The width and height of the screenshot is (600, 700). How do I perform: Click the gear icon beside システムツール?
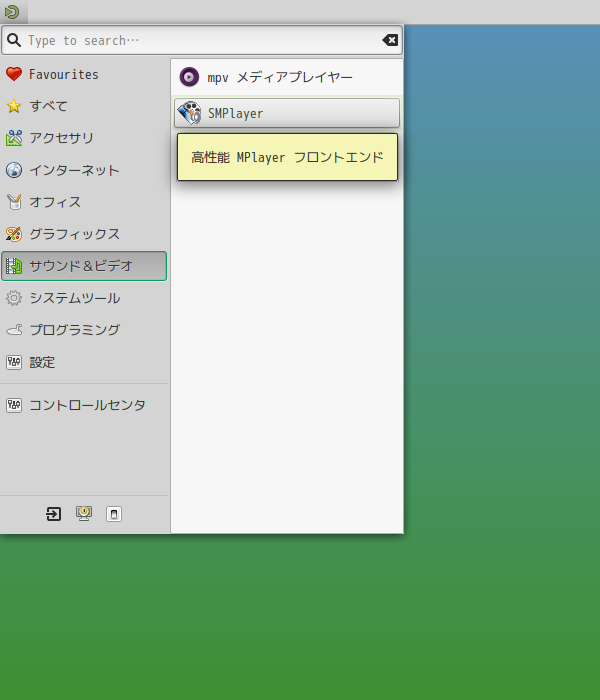(14, 298)
